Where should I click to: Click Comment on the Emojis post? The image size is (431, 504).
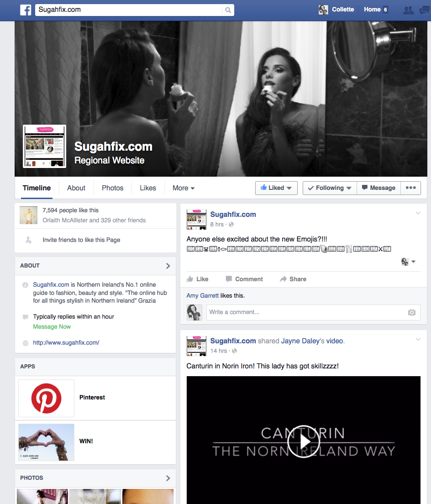tap(244, 279)
